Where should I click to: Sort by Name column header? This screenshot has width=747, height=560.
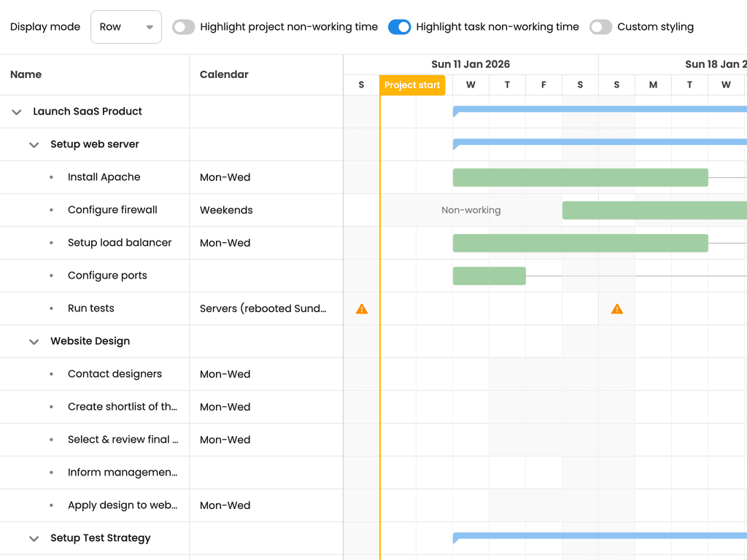point(95,75)
